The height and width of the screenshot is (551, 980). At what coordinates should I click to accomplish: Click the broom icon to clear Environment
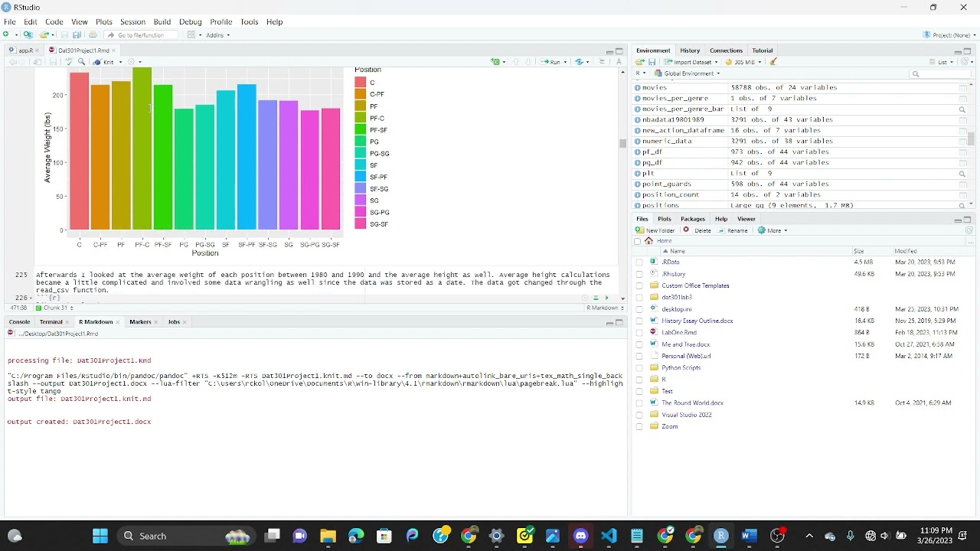(773, 62)
